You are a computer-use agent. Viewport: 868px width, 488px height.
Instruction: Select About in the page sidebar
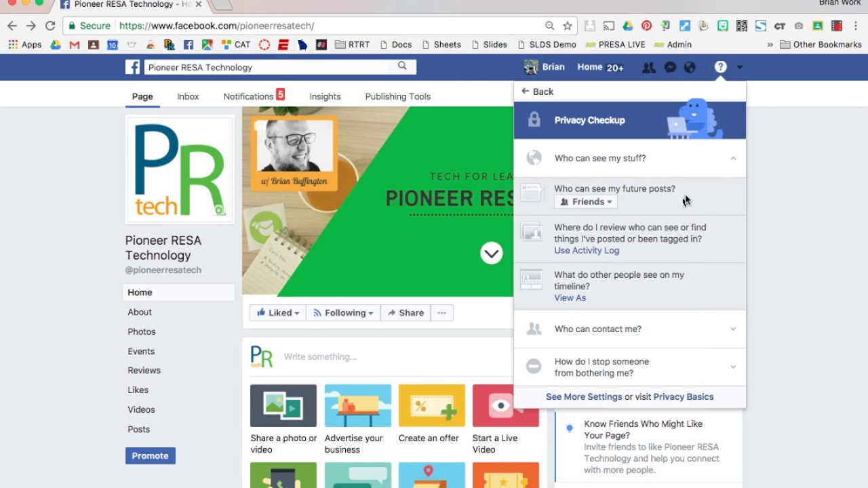[140, 312]
